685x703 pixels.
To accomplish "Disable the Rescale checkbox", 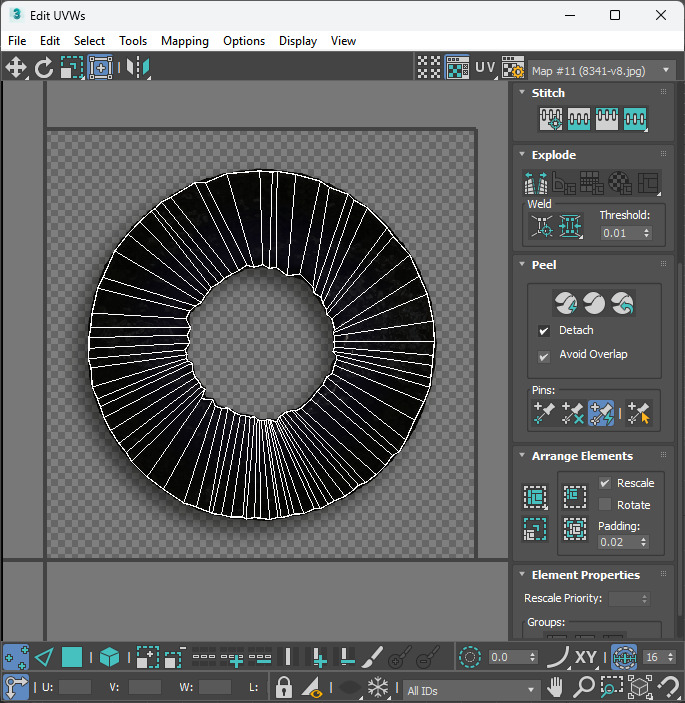I will tap(604, 483).
